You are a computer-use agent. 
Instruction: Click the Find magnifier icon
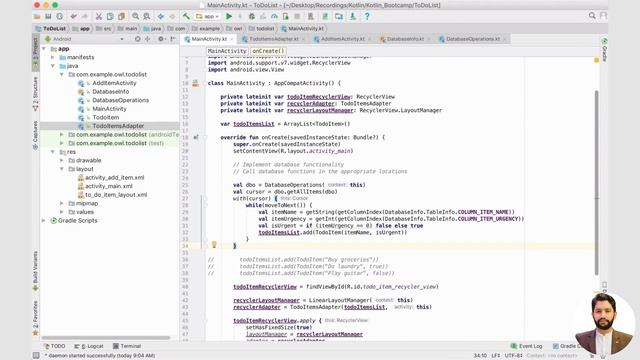[x=135, y=16]
